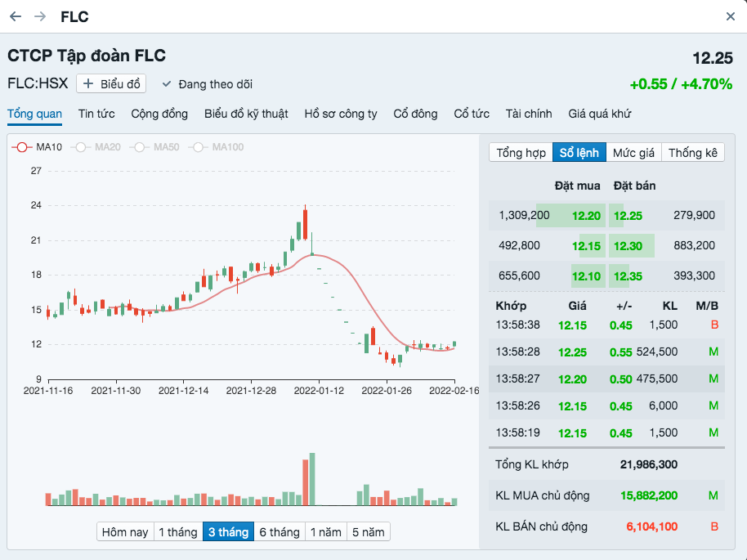Select trade row at 13:58:26
The width and height of the screenshot is (747, 560).
[606, 405]
